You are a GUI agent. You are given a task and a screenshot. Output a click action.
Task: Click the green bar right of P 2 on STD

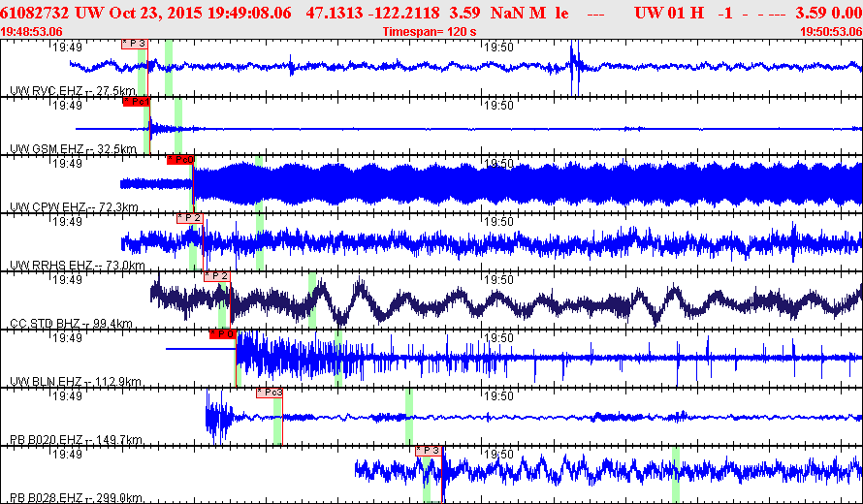(312, 299)
